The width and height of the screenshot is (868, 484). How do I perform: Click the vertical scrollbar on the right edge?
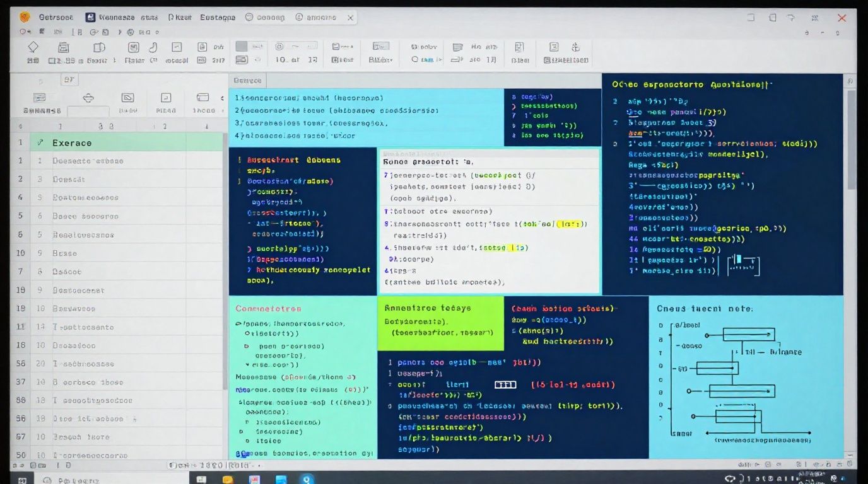(850, 139)
